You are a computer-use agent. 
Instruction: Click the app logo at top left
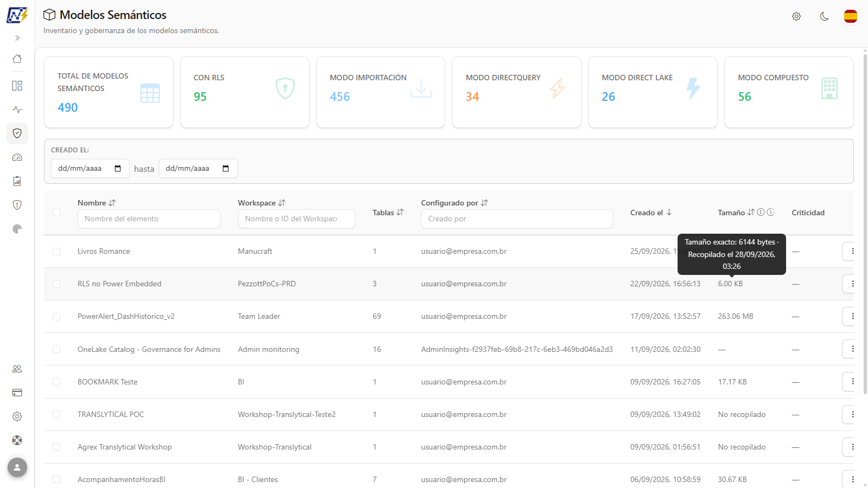(17, 15)
